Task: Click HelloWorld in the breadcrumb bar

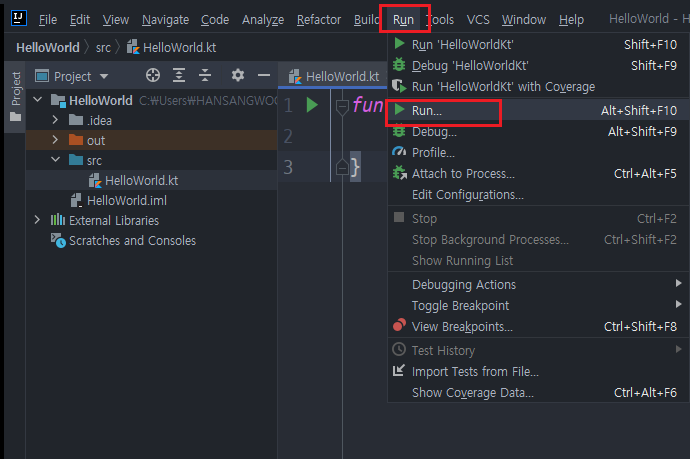Action: [x=48, y=47]
